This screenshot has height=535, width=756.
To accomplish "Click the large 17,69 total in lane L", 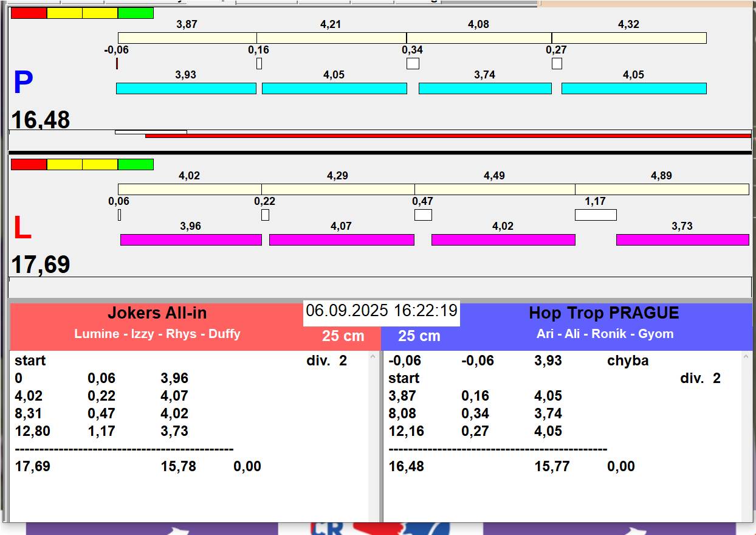I will pyautogui.click(x=41, y=265).
